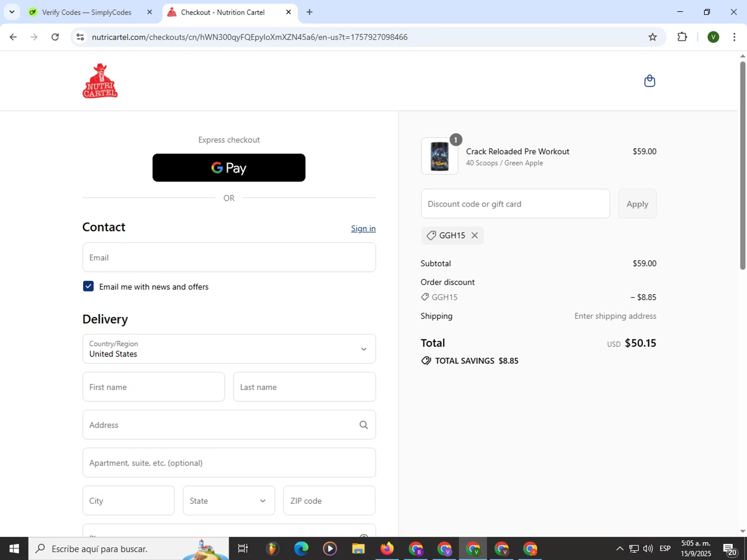
Task: Click the Apply discount button
Action: [x=637, y=204]
